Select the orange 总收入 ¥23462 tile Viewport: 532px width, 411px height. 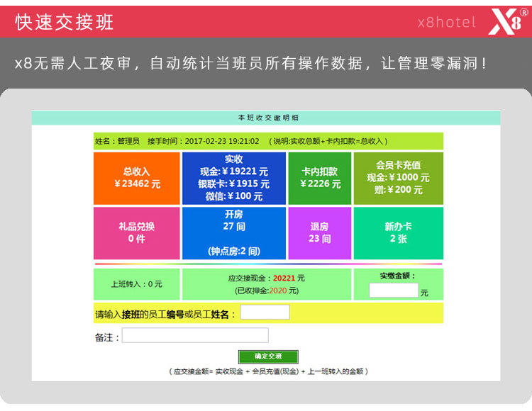137,179
